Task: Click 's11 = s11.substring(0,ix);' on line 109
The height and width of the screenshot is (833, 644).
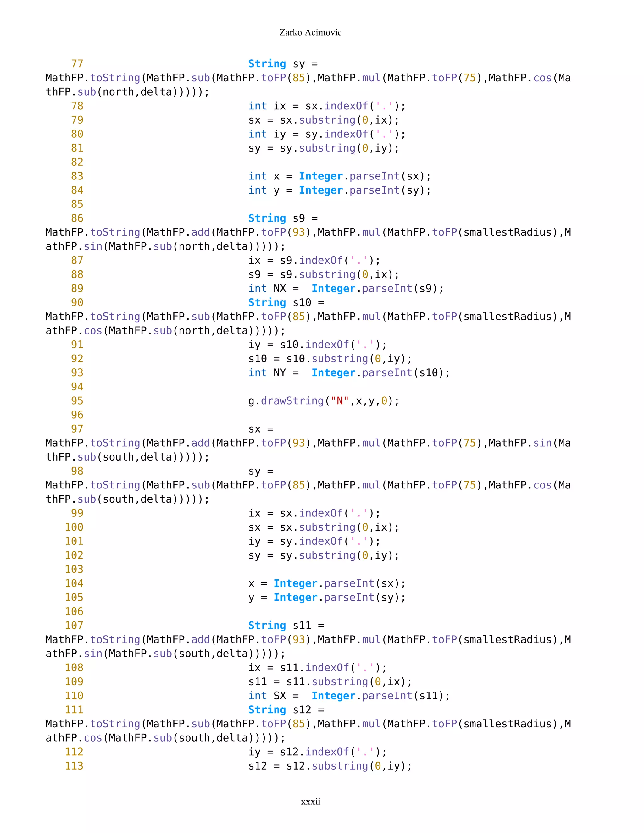Action: (330, 682)
